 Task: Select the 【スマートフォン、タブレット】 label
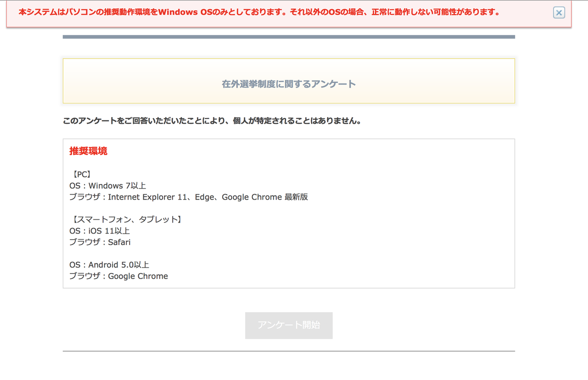127,219
